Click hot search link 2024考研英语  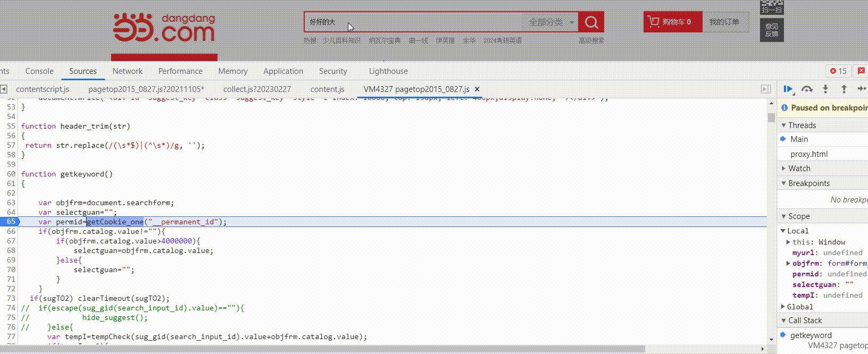coord(503,40)
